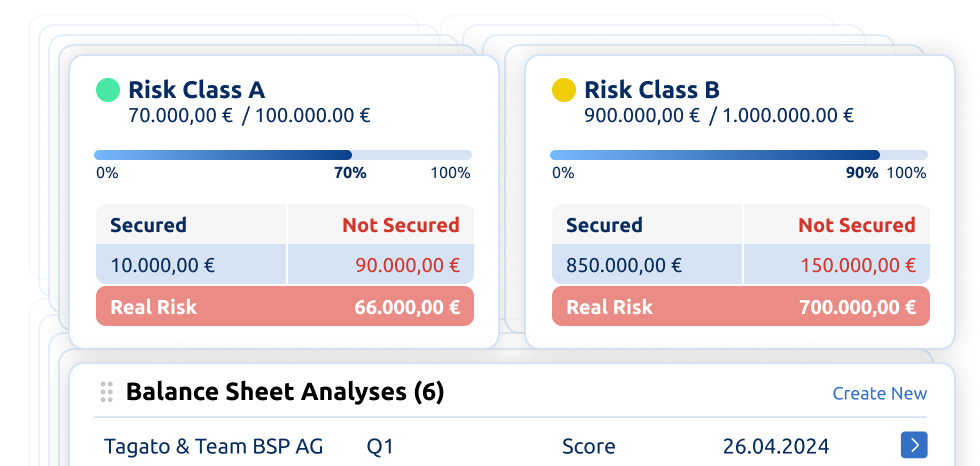Screen dimensions: 980x466
Task: Select the Risk Class A title
Action: coord(196,90)
